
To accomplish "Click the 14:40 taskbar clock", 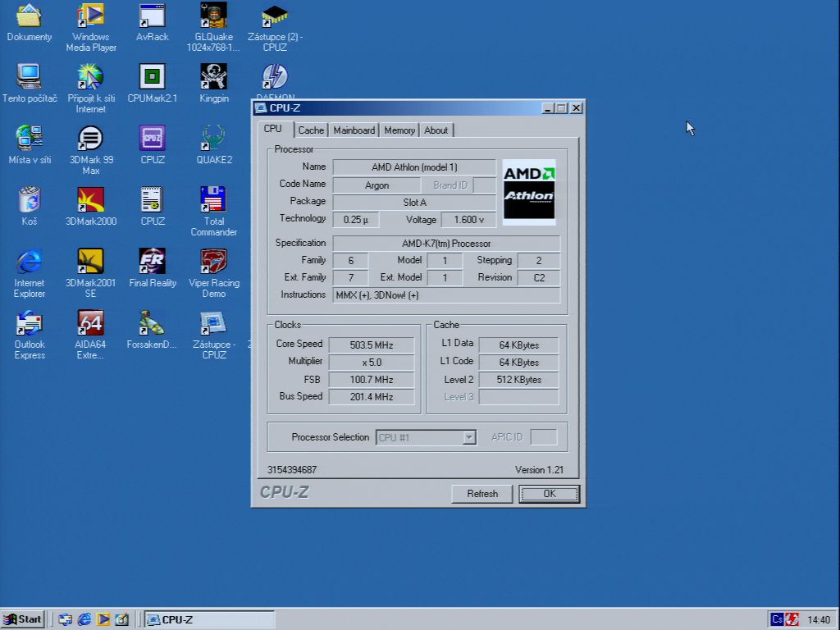I will point(819,620).
